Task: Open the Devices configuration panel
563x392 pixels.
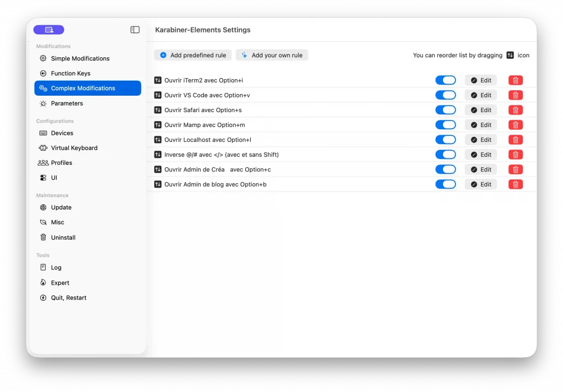Action: pos(62,132)
